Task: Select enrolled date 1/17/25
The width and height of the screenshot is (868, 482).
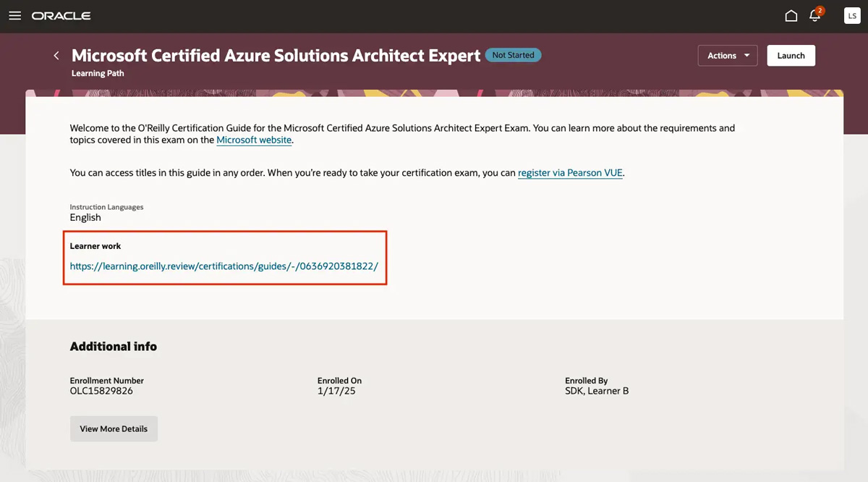Action: [336, 391]
